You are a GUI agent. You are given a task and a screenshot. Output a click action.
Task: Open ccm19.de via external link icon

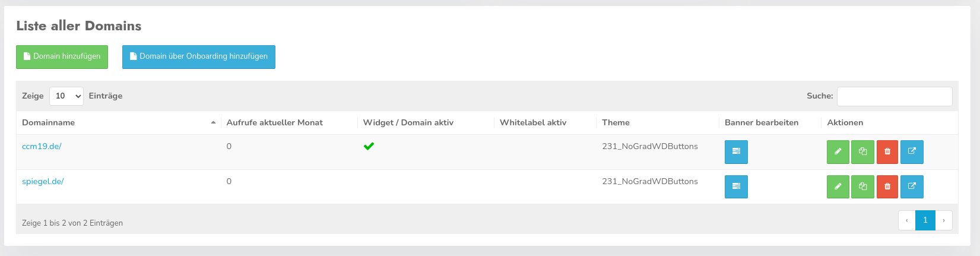(912, 151)
